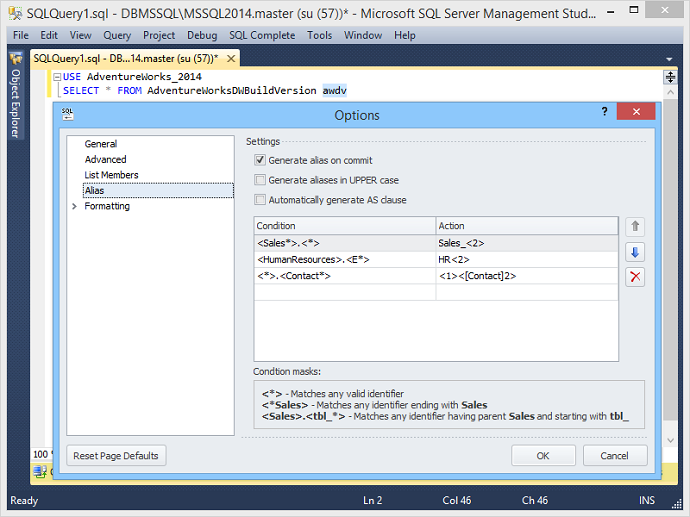Image resolution: width=690 pixels, height=517 pixels.
Task: Open the File menu
Action: tap(21, 35)
